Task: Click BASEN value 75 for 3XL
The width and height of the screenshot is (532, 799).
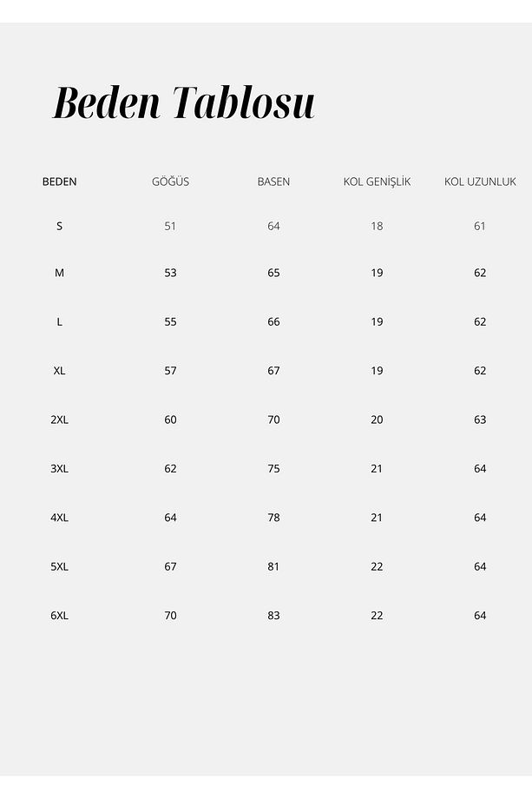Action: (274, 469)
